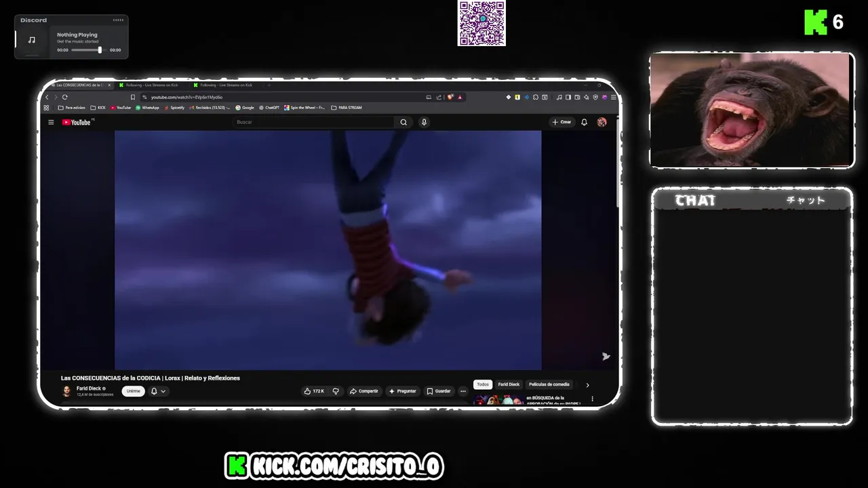This screenshot has width=868, height=488.
Task: Open the YouTube hamburger guide menu
Action: 51,122
